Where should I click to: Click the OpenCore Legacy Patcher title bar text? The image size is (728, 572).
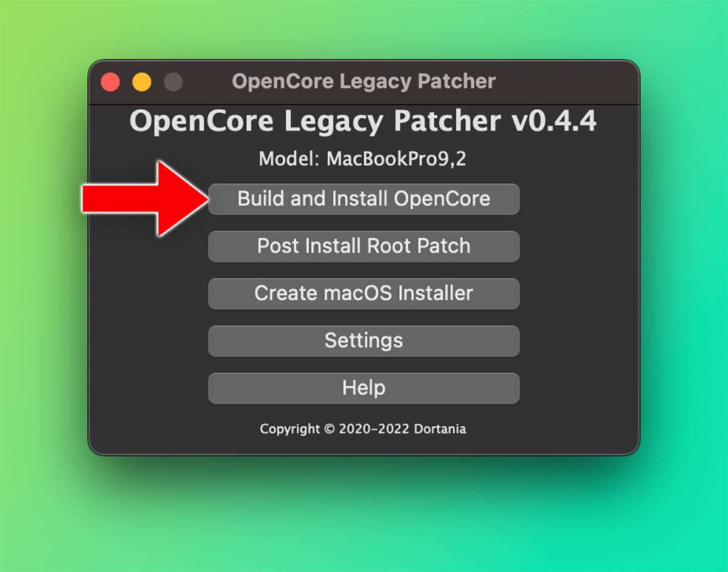tap(364, 81)
